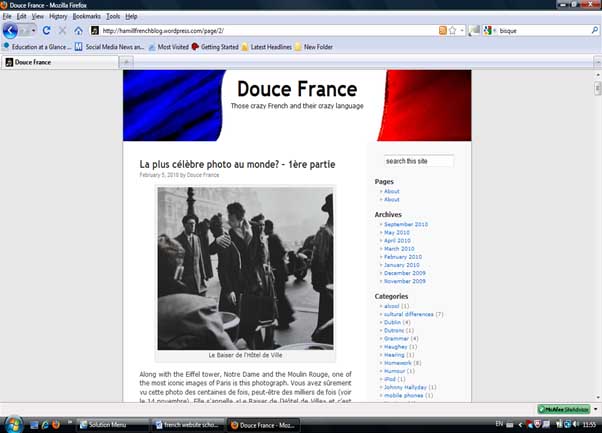This screenshot has height=433, width=602.
Task: Go to the Home page icon
Action: pos(78,30)
